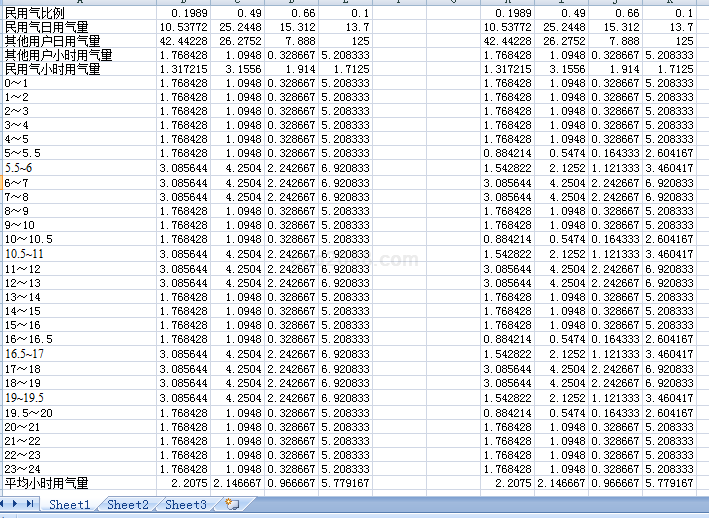The width and height of the screenshot is (709, 518).
Task: Select the 19.5~20 time period cell
Action: coord(29,412)
